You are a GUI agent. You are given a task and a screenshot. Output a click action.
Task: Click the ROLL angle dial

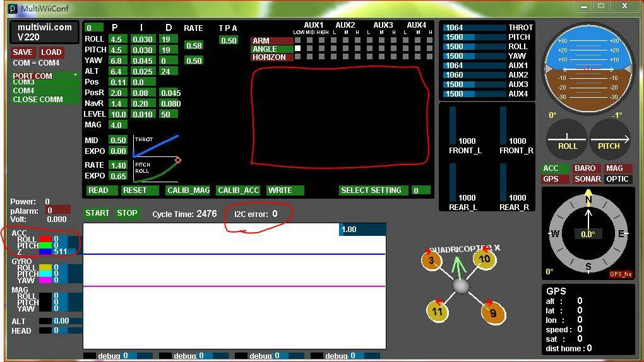coord(567,139)
